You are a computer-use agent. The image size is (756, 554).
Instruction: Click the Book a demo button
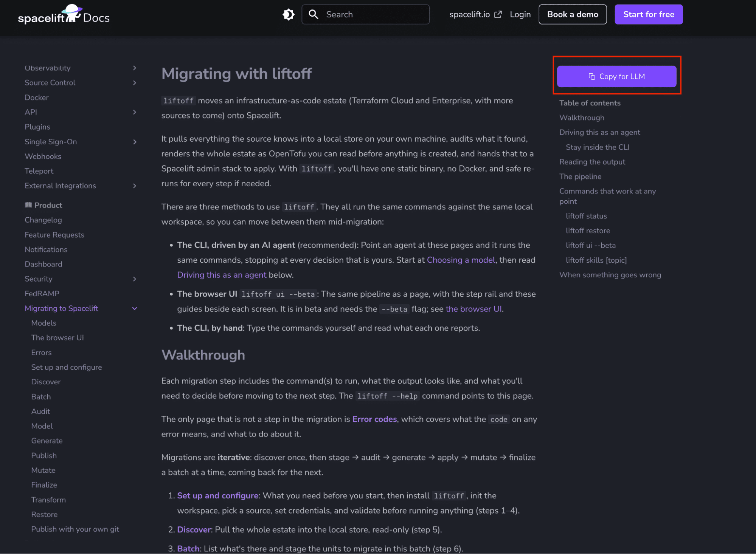point(573,14)
